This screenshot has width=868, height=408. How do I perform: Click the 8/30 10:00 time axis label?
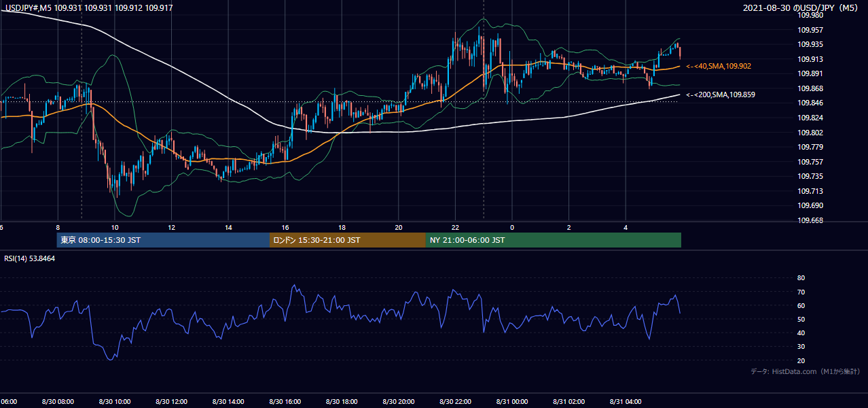(x=114, y=402)
